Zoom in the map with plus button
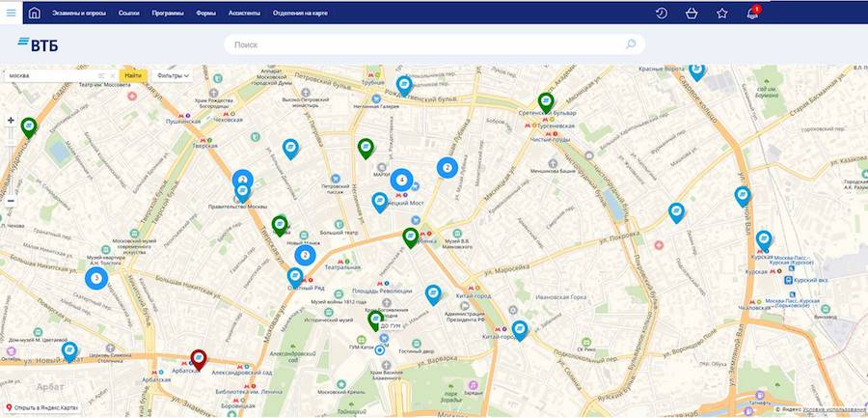Viewport: 868px width, 418px height. 11,121
